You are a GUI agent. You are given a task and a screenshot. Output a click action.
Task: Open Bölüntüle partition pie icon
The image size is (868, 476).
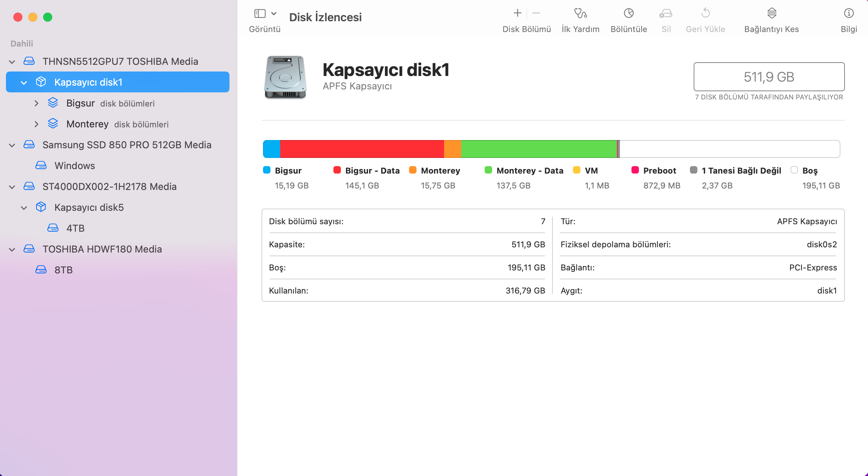tap(628, 13)
